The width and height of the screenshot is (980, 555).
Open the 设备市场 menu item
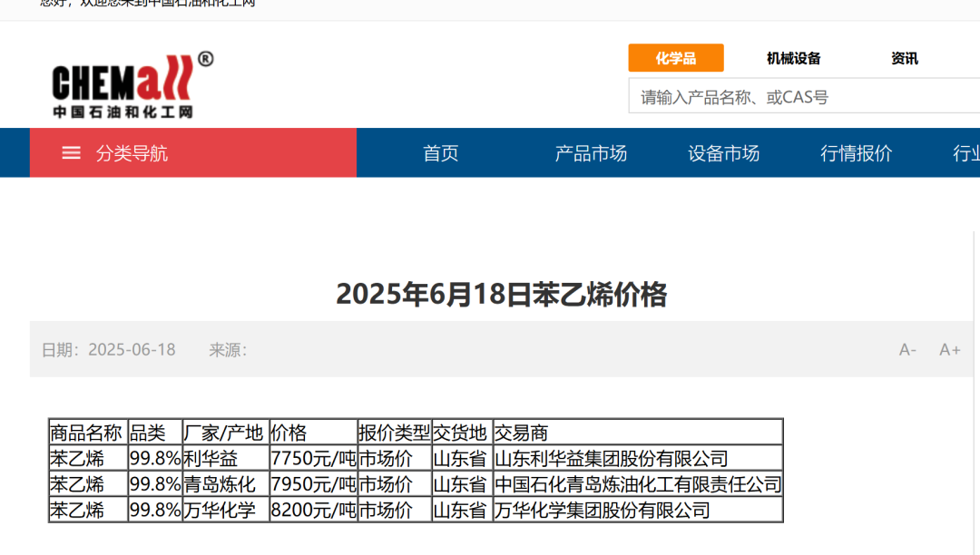point(723,153)
